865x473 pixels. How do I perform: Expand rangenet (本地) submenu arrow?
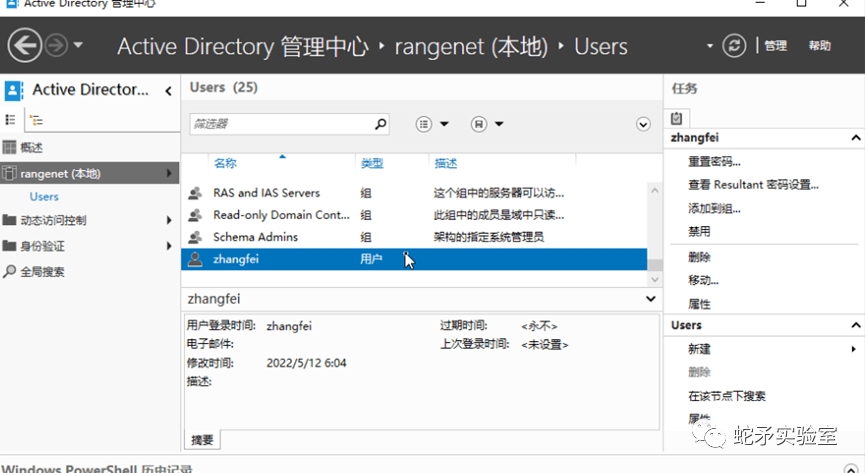[169, 173]
